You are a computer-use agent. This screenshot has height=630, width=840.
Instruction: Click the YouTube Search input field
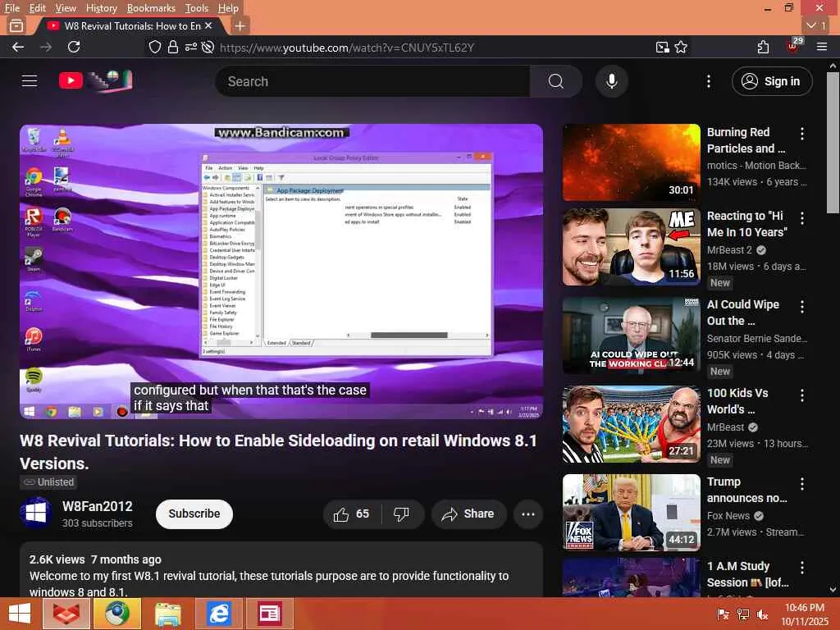[373, 81]
